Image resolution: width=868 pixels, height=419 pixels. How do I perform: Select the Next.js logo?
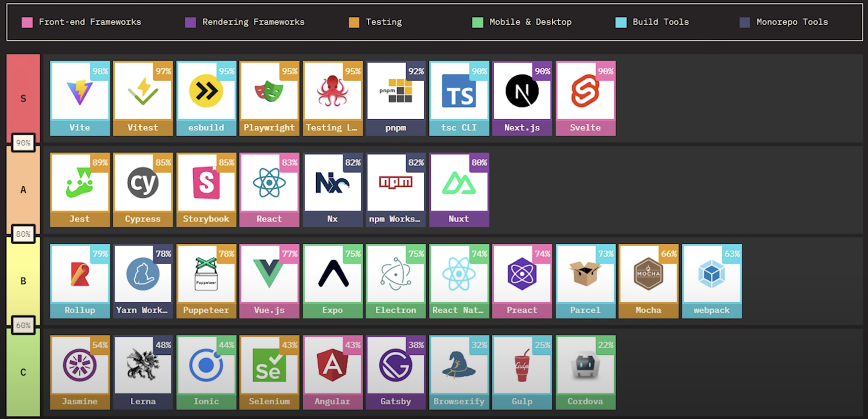click(x=522, y=91)
